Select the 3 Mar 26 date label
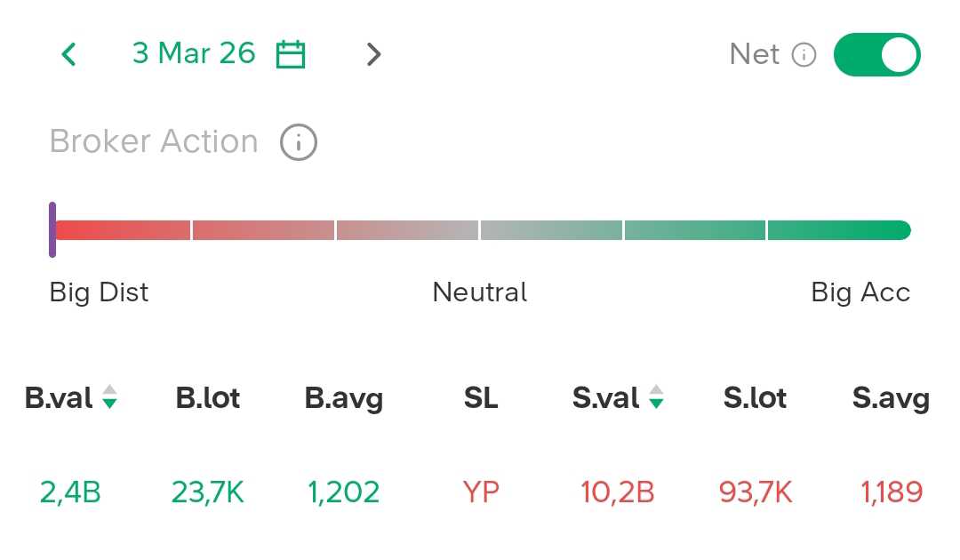Viewport: 960px width, 560px height. [194, 53]
